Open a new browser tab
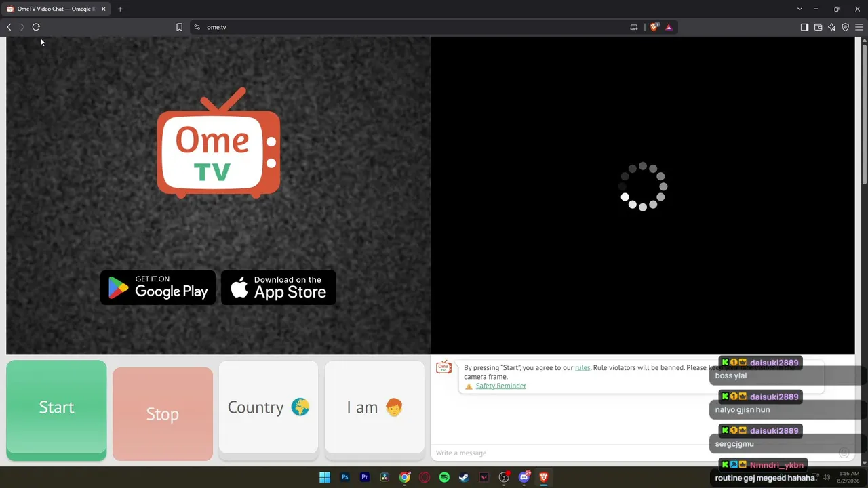Screen dimensions: 868x488 (x=120, y=9)
